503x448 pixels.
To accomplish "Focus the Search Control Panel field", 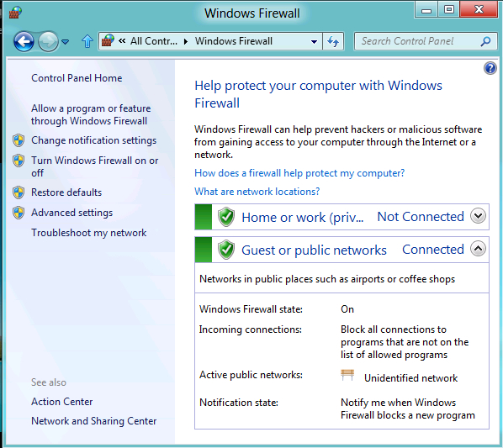I will click(x=426, y=41).
